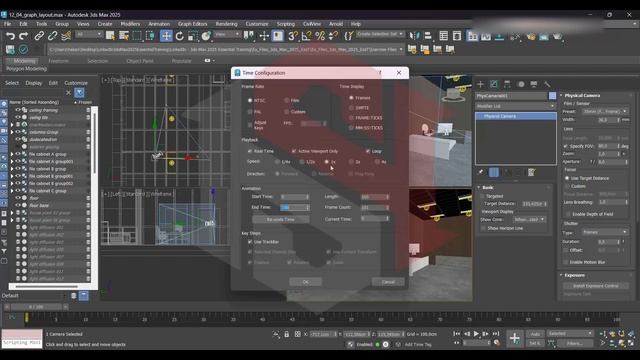Open the Customize menu in menu bar
The width and height of the screenshot is (640, 360).
point(257,24)
